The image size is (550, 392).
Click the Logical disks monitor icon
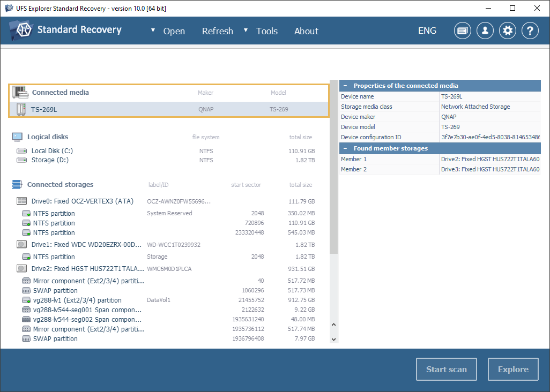17,137
